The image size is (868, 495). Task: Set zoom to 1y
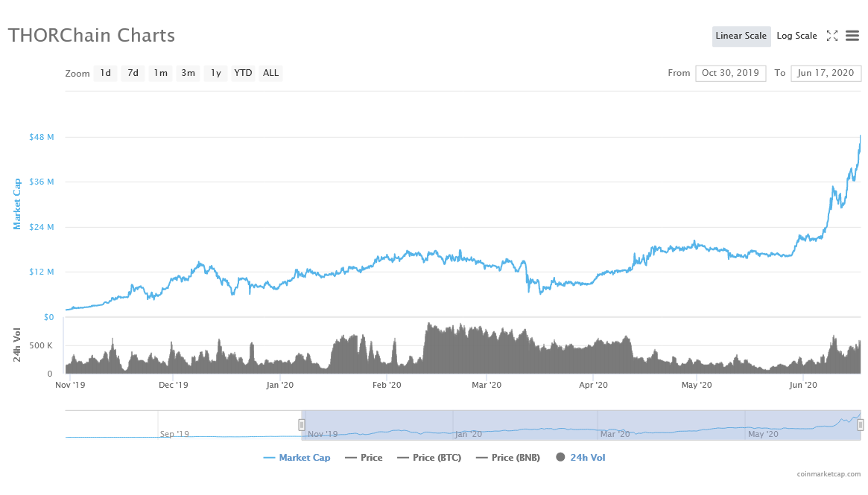coord(216,73)
